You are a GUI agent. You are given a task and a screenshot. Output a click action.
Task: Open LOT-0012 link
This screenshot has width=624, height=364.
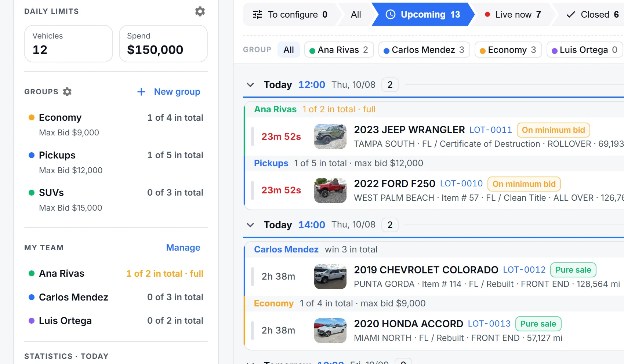[x=524, y=270]
